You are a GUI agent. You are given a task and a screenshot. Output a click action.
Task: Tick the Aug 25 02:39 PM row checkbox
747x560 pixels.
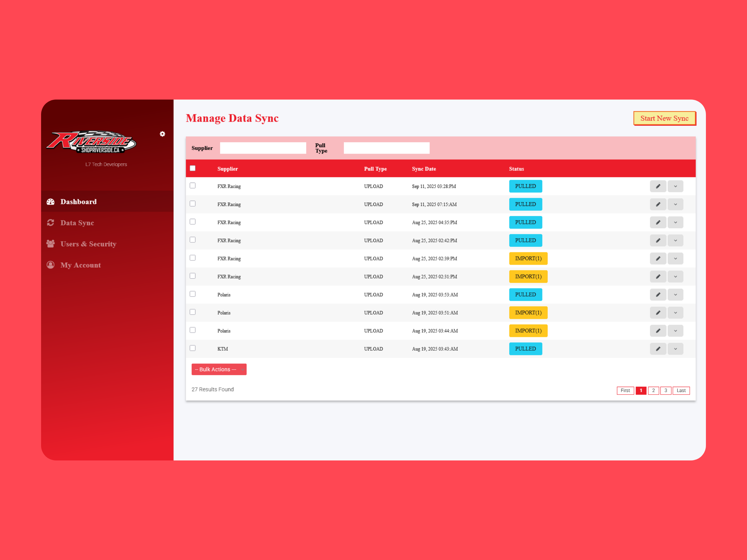coord(192,258)
